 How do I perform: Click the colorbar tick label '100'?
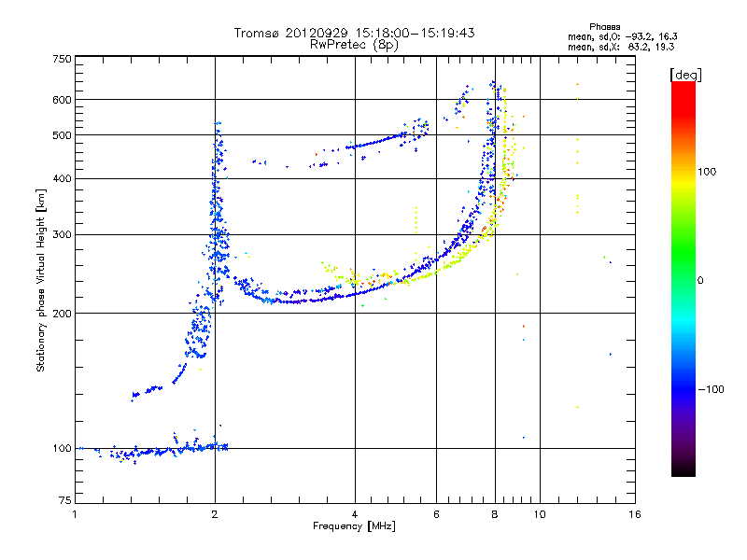coord(707,172)
